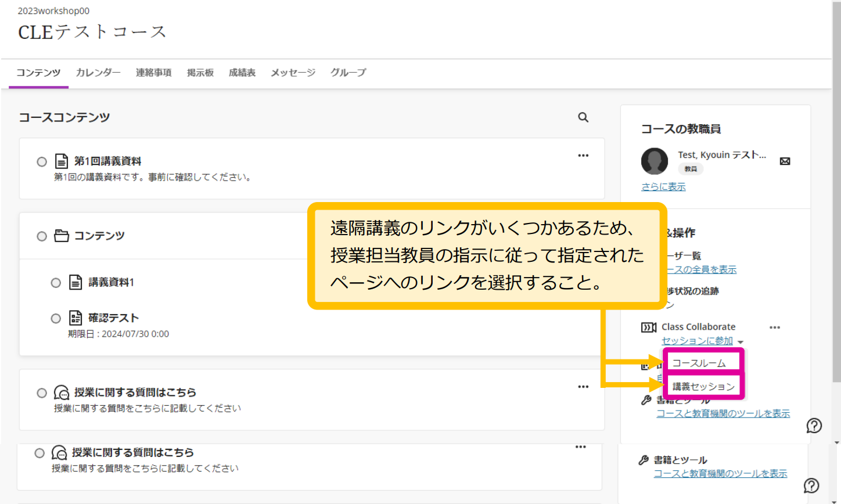The width and height of the screenshot is (841, 504).
Task: Click the セッションに参加 link
Action: pyautogui.click(x=697, y=341)
